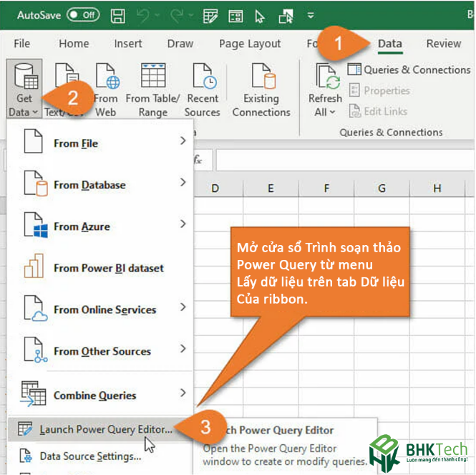Click the From Other Sources icon
Viewport: 476px width, 475px height.
pyautogui.click(x=36, y=350)
